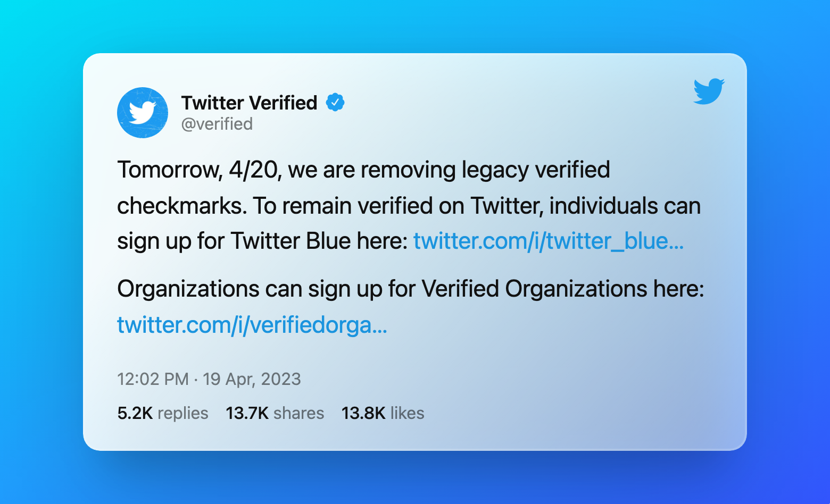Click the blue verified checkmark badge
This screenshot has width=830, height=504.
[x=335, y=102]
